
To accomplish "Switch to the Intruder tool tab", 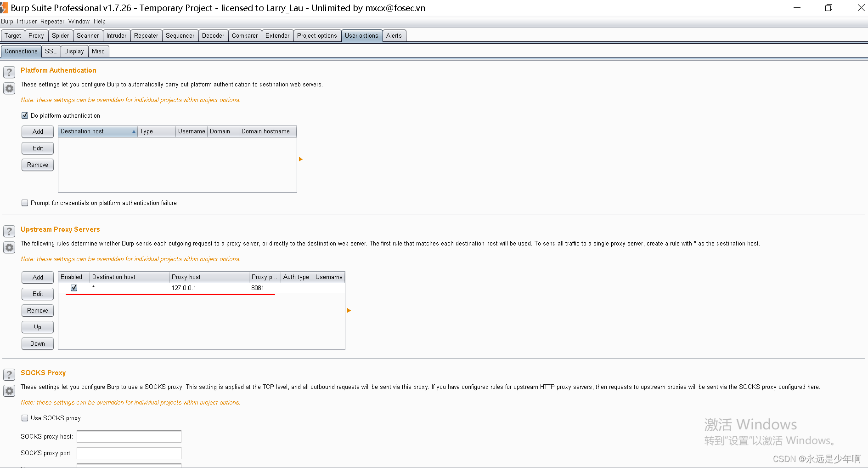I will point(117,35).
